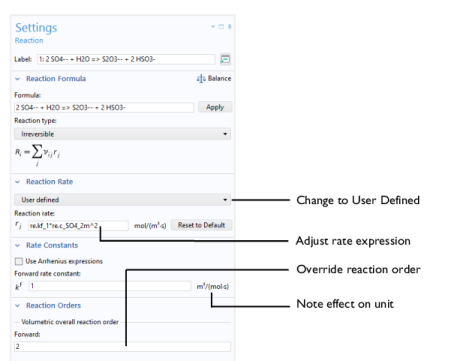Screen dimensions: 469x361
Task: Click the Apply button
Action: click(215, 107)
